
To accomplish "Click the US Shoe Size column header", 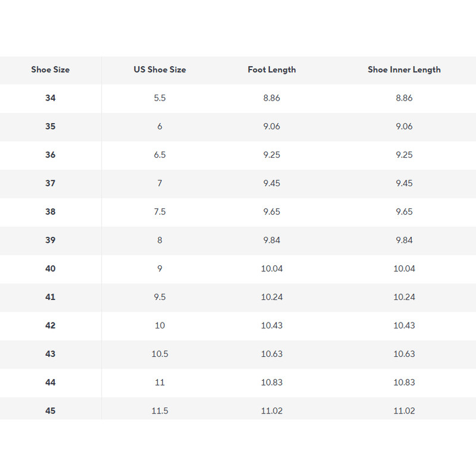I will (159, 70).
